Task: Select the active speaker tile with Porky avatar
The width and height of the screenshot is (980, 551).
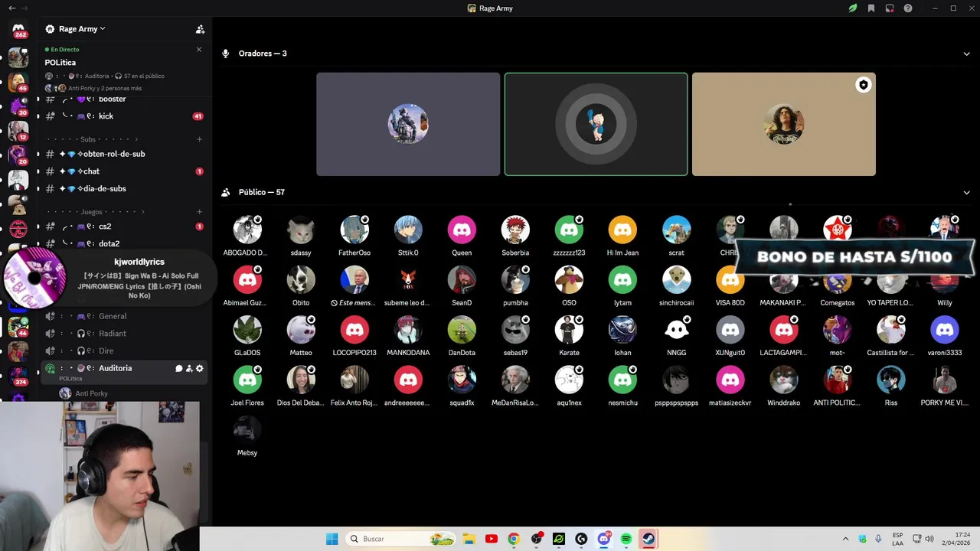Action: (596, 124)
